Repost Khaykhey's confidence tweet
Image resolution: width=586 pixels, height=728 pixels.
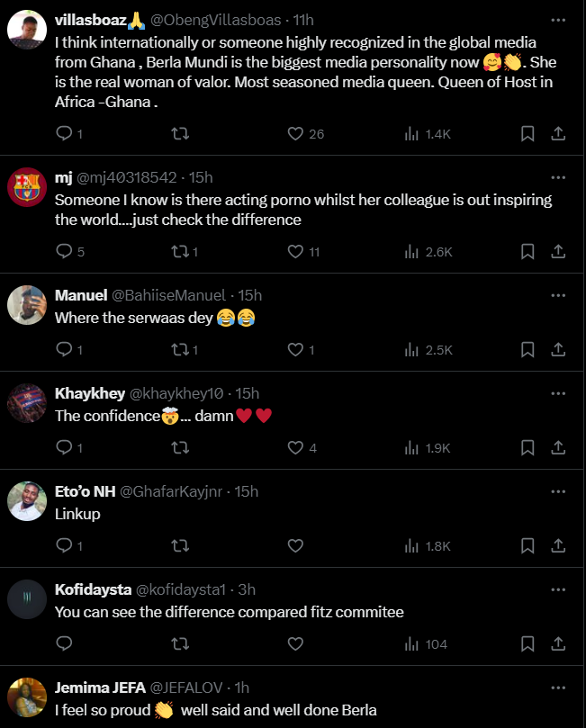[180, 447]
